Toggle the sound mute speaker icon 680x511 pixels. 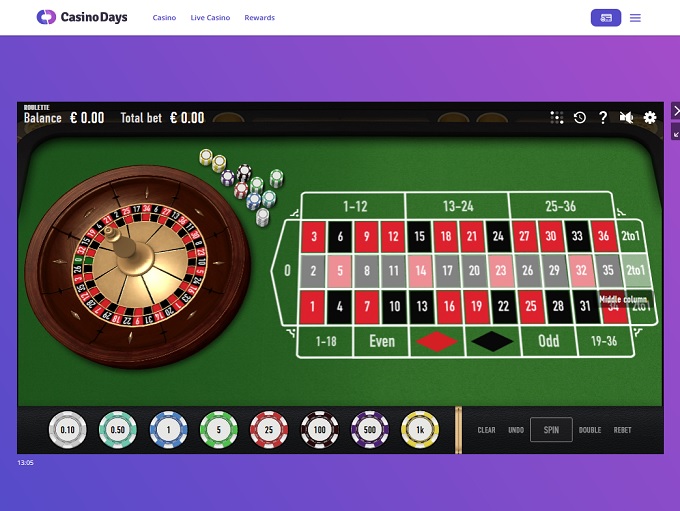click(x=626, y=118)
